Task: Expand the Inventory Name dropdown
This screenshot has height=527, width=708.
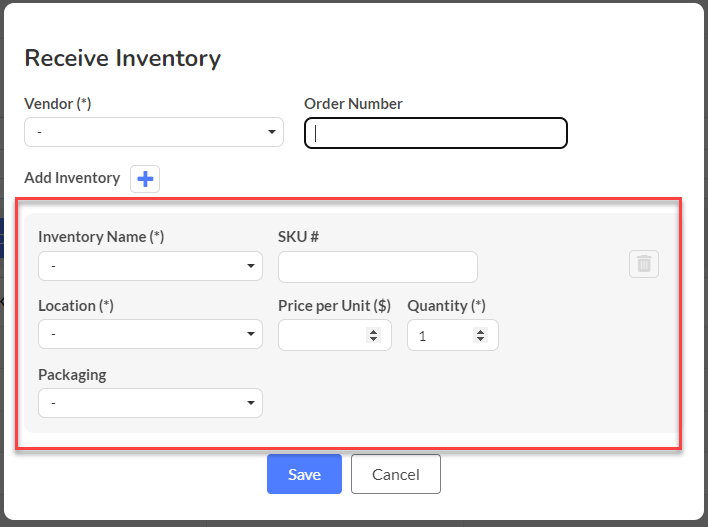Action: pyautogui.click(x=150, y=266)
